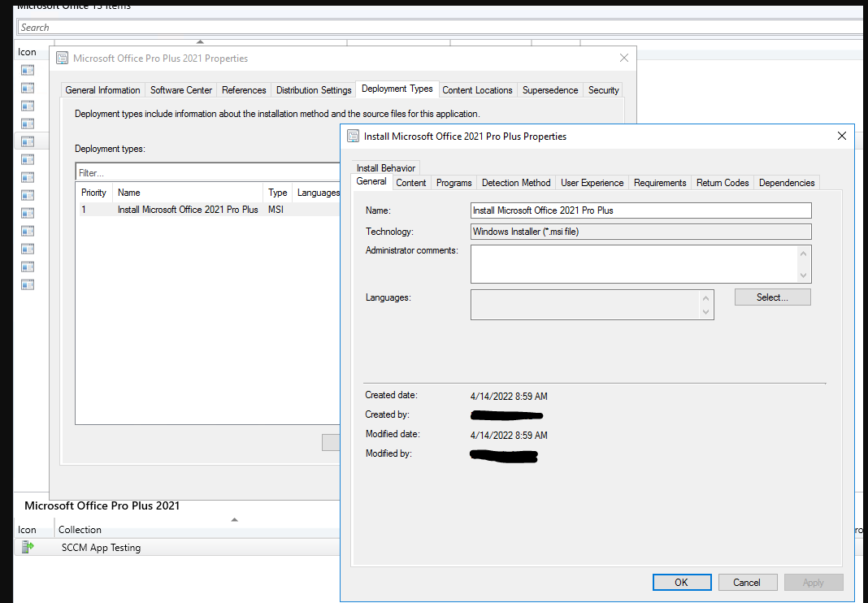Click the highlighted application icon in the Icon column
The image size is (868, 603).
tap(27, 141)
